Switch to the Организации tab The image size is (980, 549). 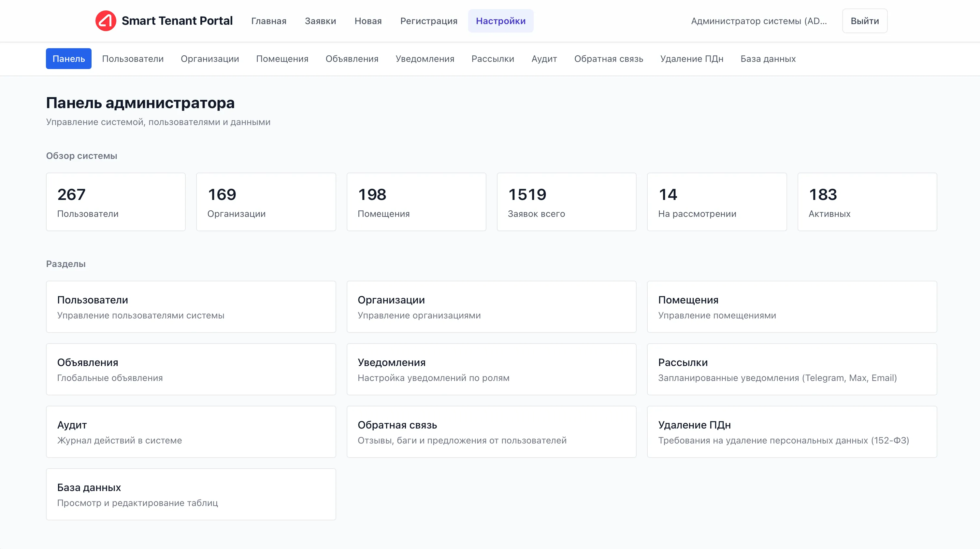click(x=209, y=59)
